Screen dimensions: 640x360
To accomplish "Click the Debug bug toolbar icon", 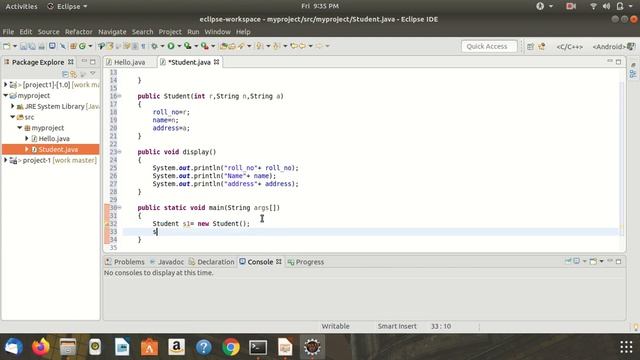I will click(x=154, y=46).
